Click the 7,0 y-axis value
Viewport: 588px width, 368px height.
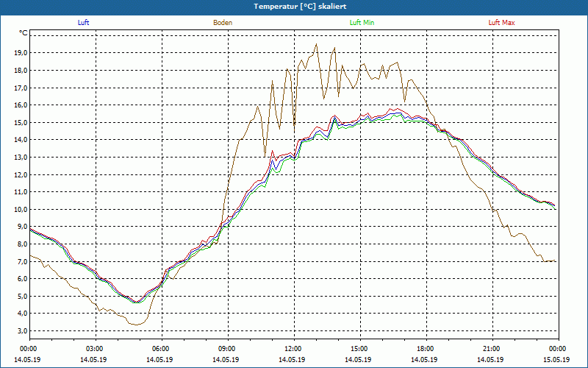(22, 261)
